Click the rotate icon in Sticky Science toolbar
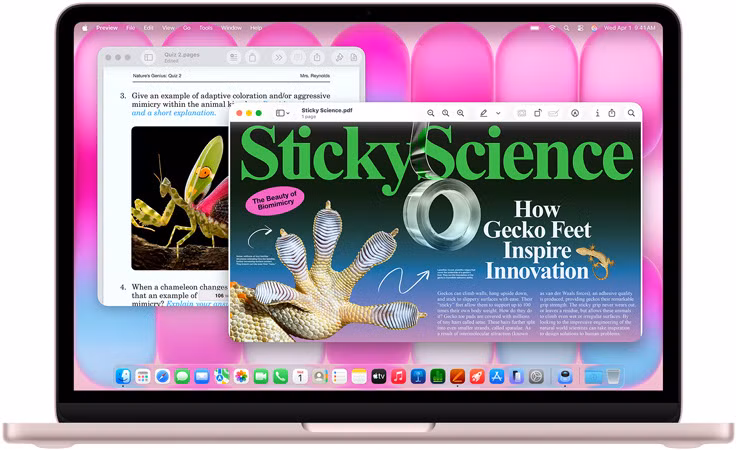The image size is (736, 450). 538,114
